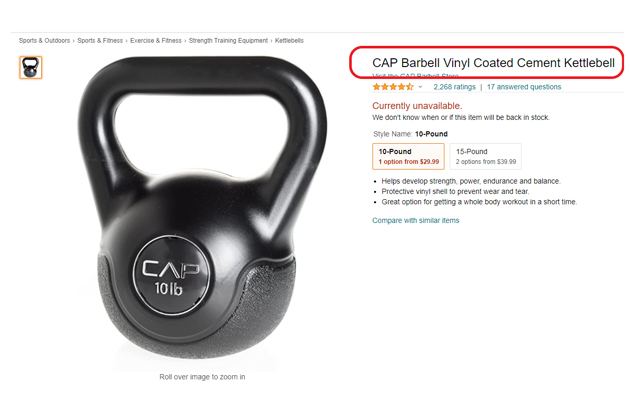
Task: Open the 2,268 ratings link
Action: coord(454,87)
